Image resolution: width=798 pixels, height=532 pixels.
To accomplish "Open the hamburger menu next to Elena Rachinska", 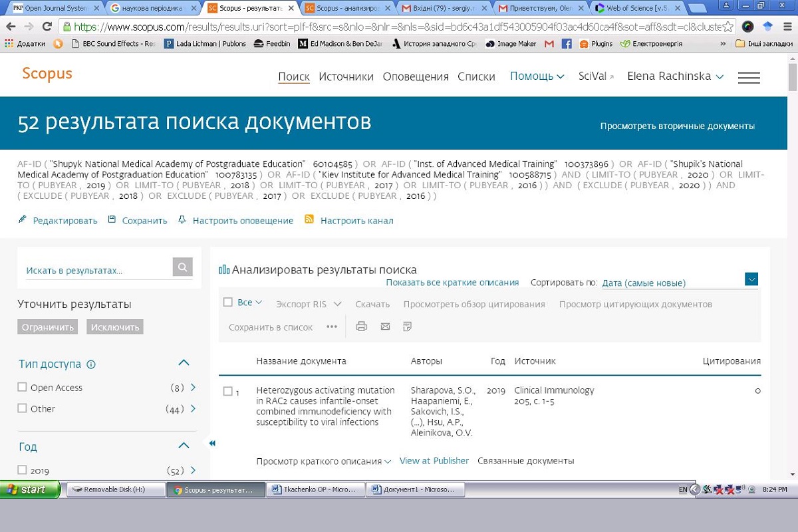I will pyautogui.click(x=749, y=77).
